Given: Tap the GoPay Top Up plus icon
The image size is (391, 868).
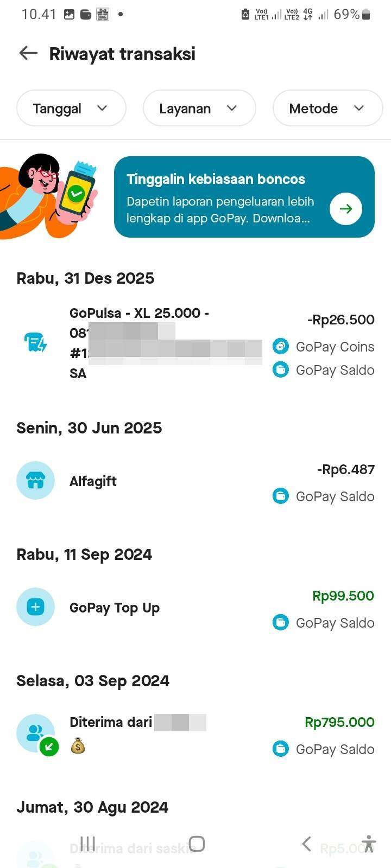Looking at the screenshot, I should coord(36,607).
